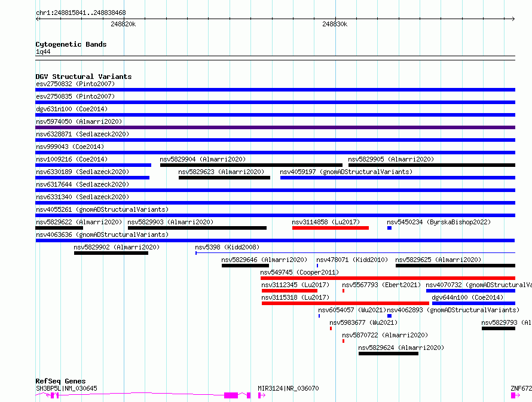Select nsv5398 (Kidd2008) label
This screenshot has width=532, height=402.
pos(227,247)
